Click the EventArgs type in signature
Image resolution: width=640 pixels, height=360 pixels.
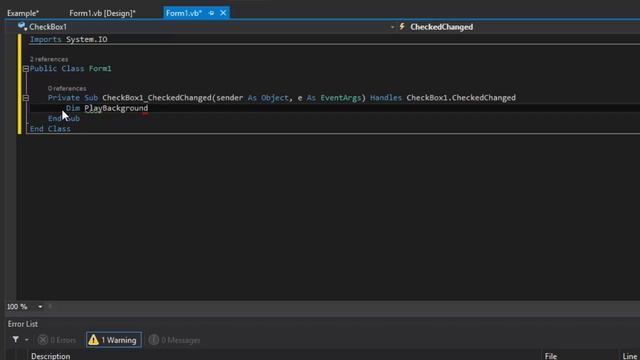click(x=341, y=98)
